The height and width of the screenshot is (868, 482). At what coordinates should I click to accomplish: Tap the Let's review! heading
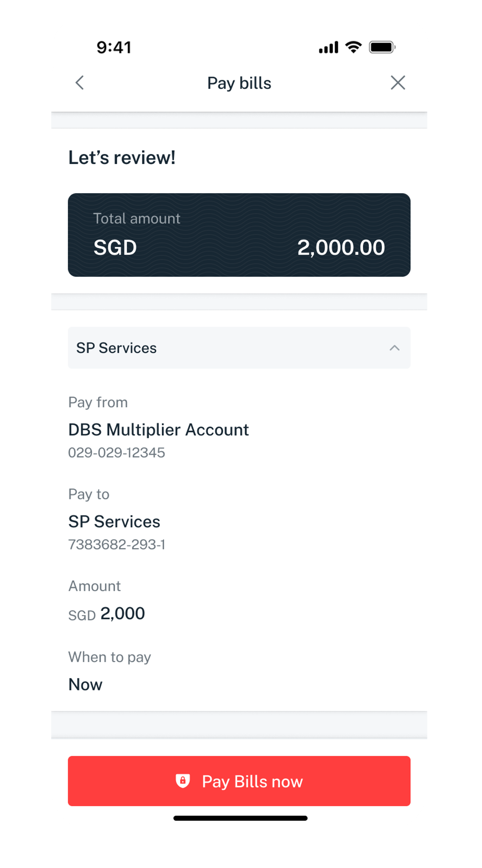pyautogui.click(x=122, y=157)
